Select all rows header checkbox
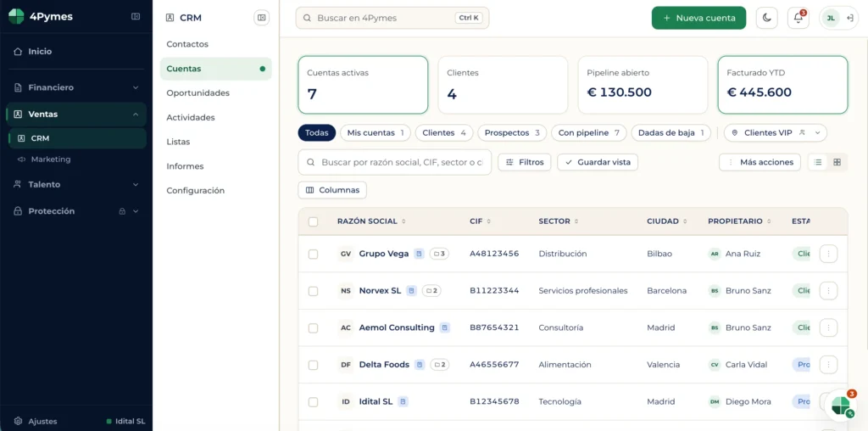The width and height of the screenshot is (868, 431). pyautogui.click(x=314, y=221)
